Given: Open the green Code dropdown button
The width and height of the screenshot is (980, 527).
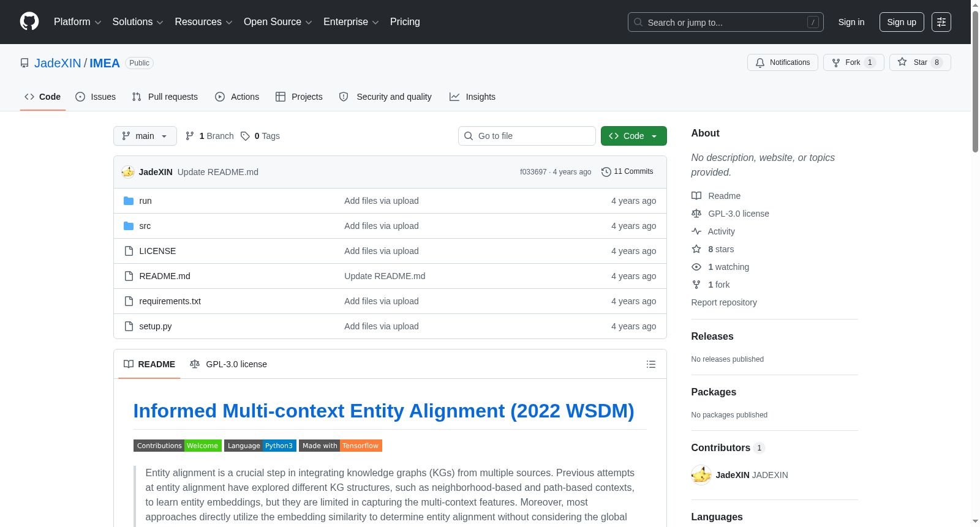Looking at the screenshot, I should [x=634, y=136].
